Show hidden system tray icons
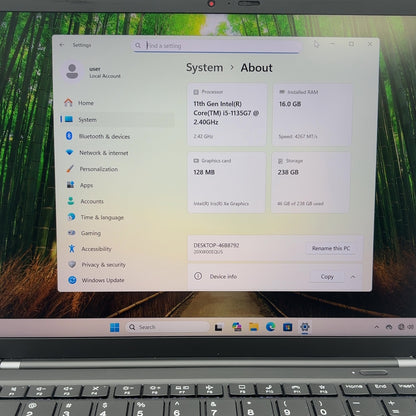416x416 pixels. (377, 327)
